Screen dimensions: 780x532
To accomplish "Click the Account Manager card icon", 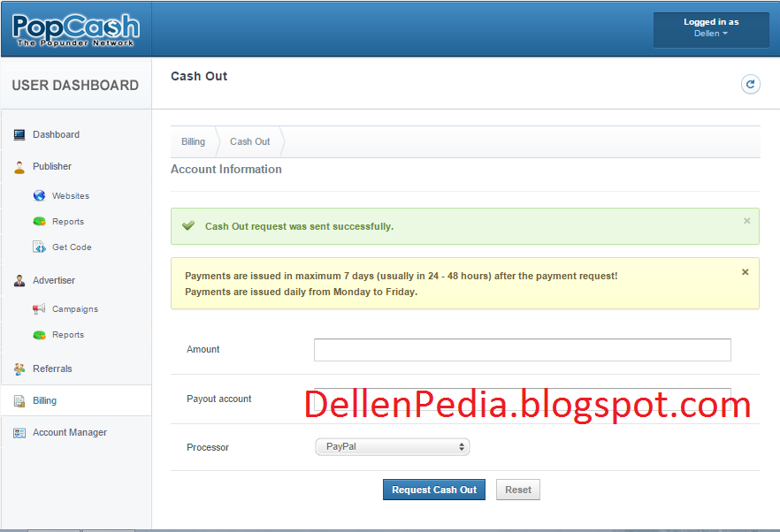I will [19, 433].
